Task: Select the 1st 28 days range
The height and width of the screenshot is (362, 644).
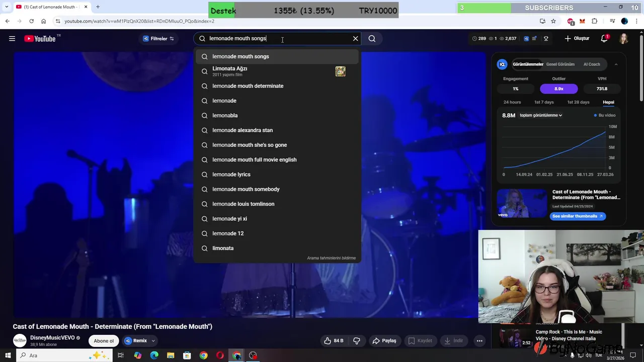Action: (x=578, y=102)
